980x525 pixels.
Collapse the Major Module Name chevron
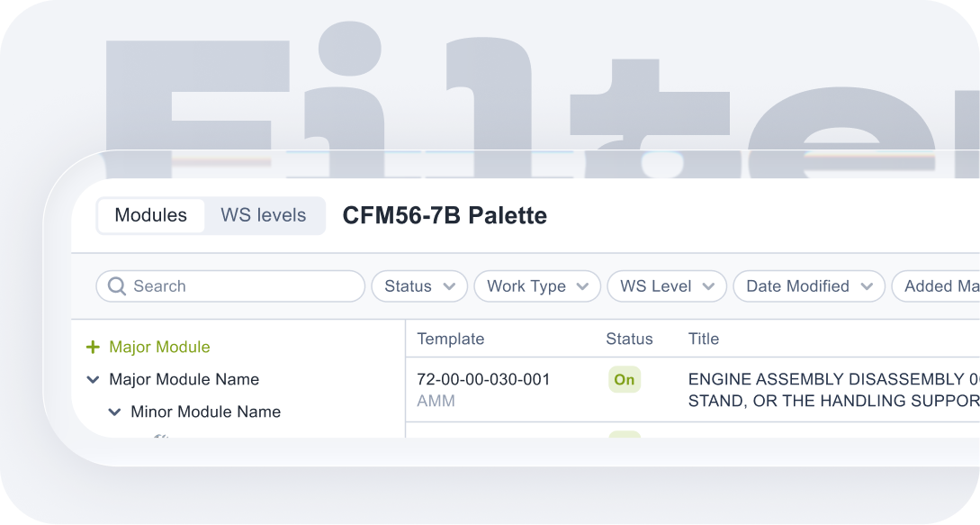93,380
